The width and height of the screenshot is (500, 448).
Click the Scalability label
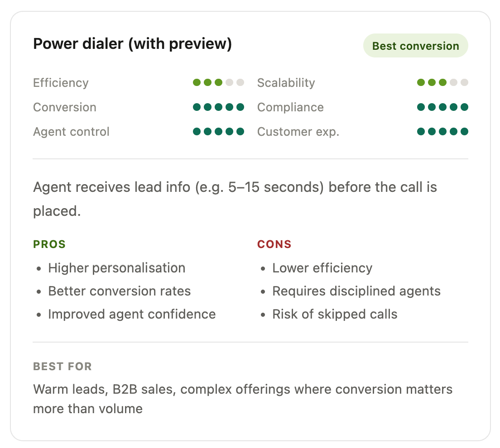tap(286, 83)
